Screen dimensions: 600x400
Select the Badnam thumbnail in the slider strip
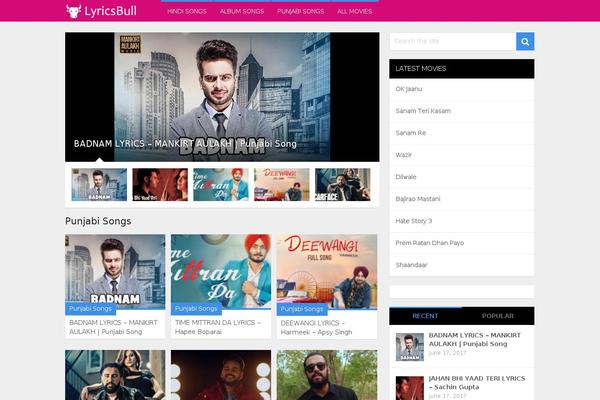coord(99,184)
